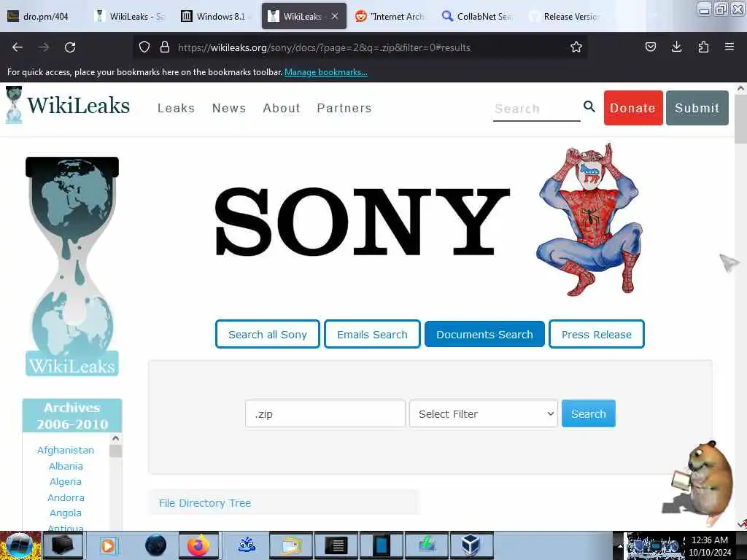Open the Angola archive link
747x560 pixels.
(x=66, y=513)
